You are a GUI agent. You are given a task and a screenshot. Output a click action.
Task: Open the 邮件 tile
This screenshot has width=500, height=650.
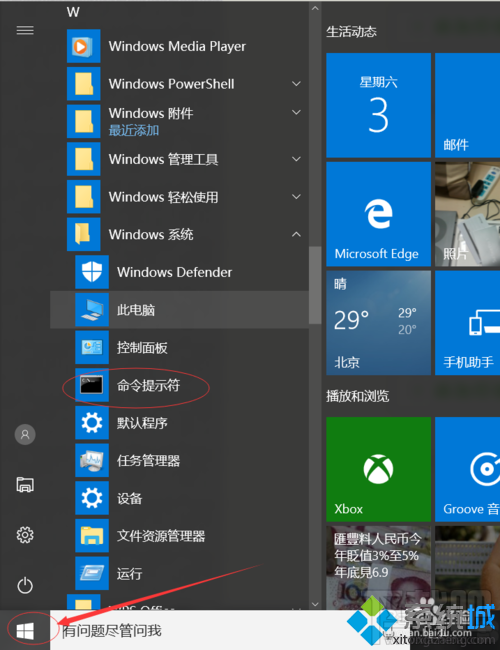[x=467, y=105]
